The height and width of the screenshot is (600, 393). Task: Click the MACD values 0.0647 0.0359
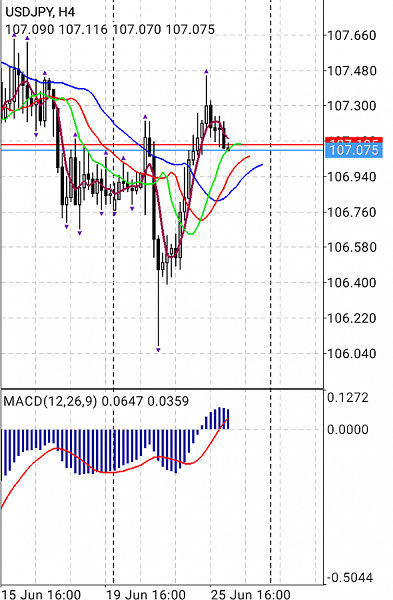(145, 401)
